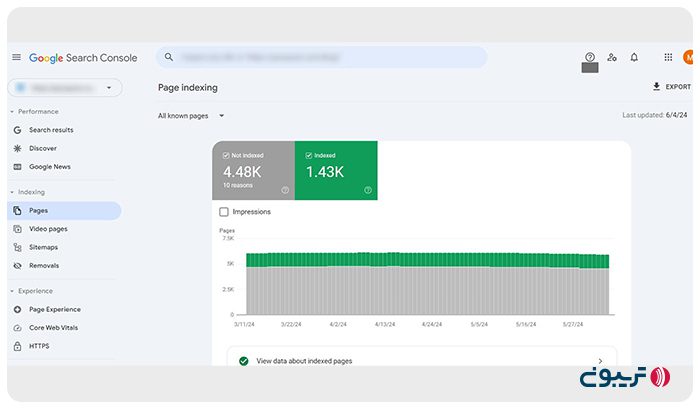
Task: Click the Video pages icon
Action: [x=17, y=229]
